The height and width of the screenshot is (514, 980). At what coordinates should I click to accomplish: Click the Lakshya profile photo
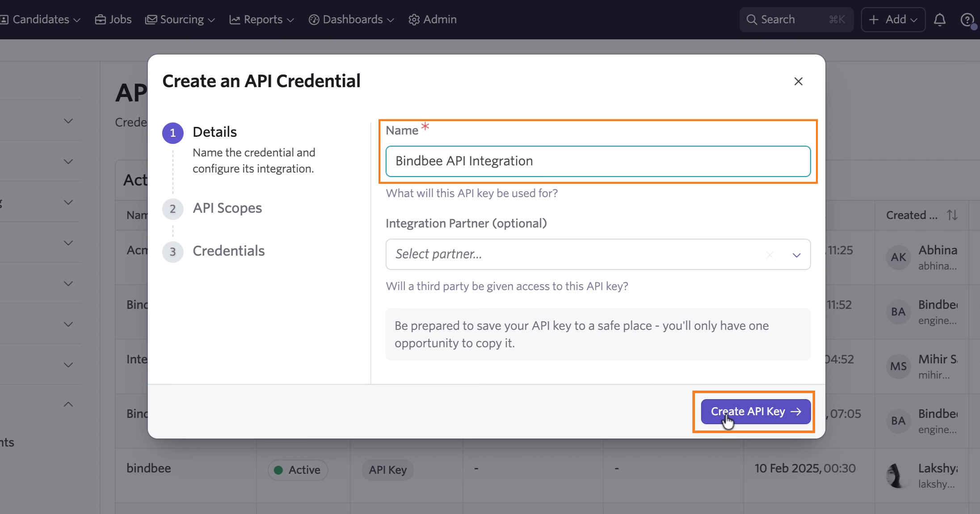[x=898, y=476]
